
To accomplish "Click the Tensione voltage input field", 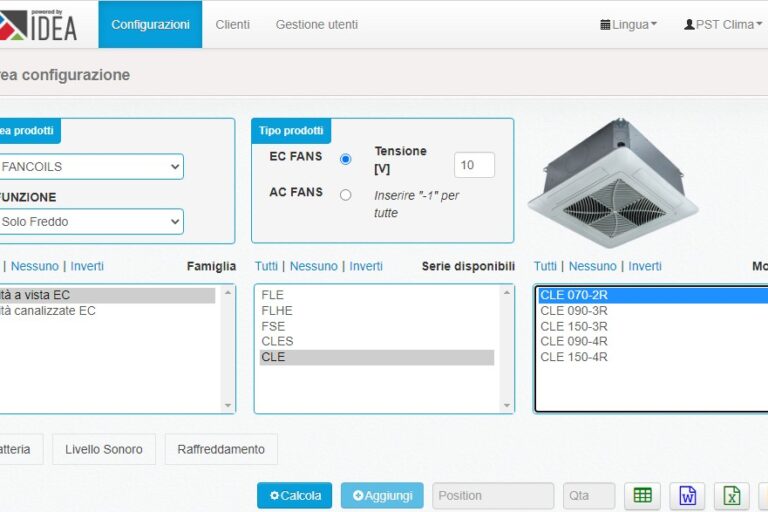I will coord(474,165).
